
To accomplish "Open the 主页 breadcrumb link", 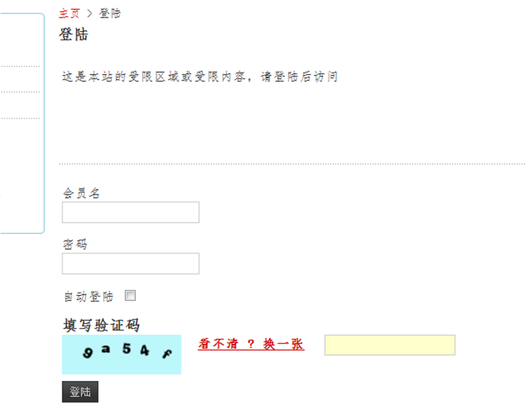I will pos(69,13).
